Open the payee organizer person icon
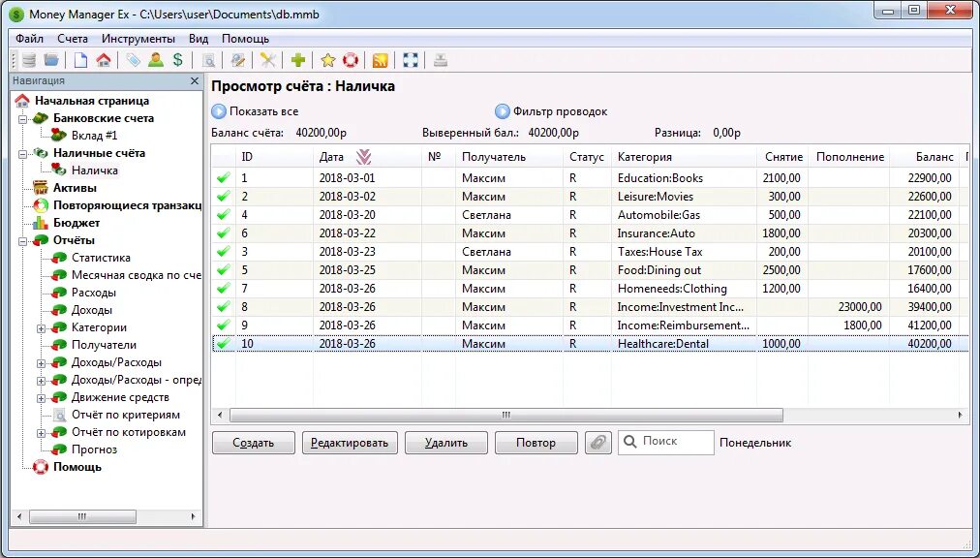 tap(156, 60)
